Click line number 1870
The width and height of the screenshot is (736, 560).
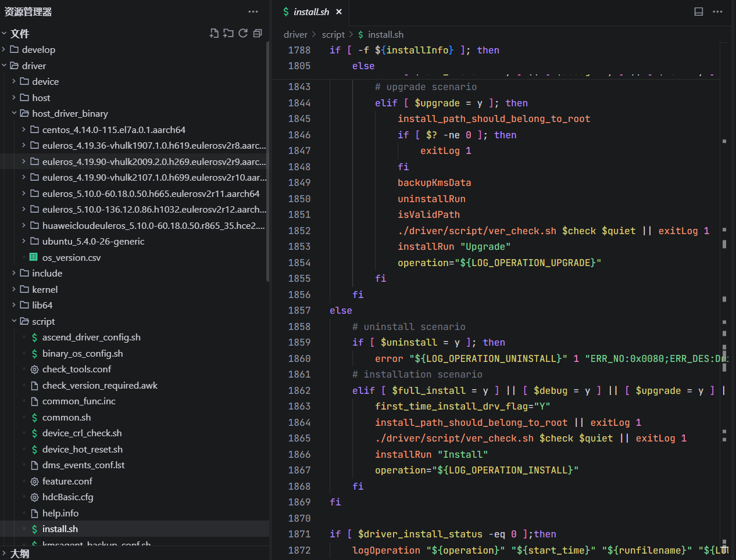[x=299, y=518]
